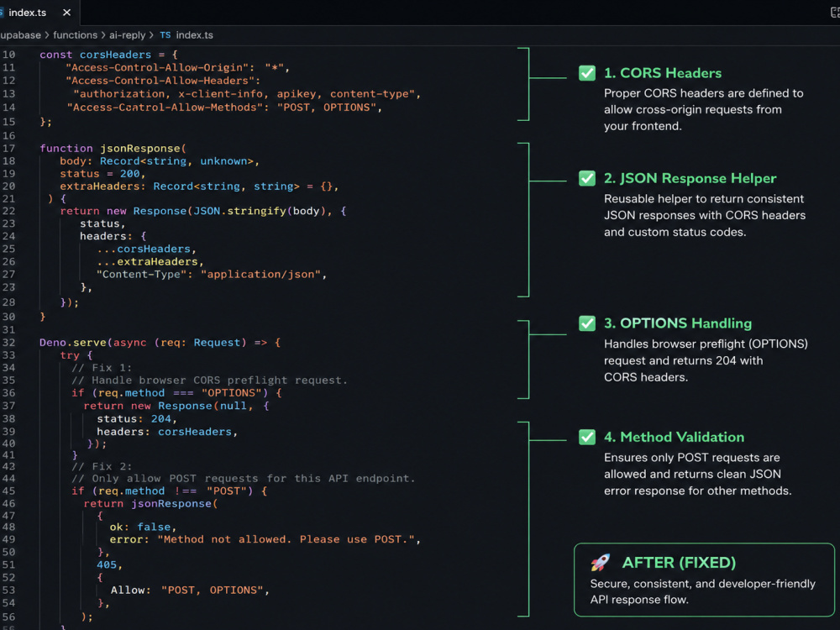This screenshot has width=840, height=630.
Task: Open the ai-reply breadcrumb segment
Action: click(x=127, y=35)
